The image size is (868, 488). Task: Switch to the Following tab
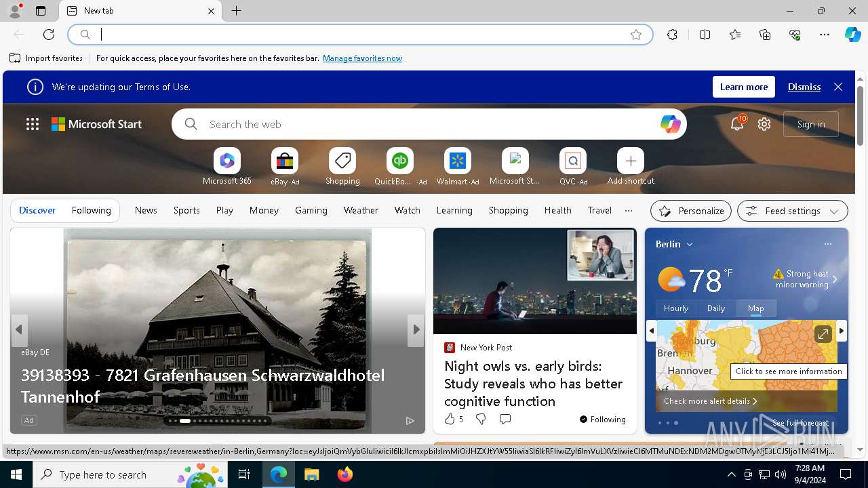(x=91, y=211)
